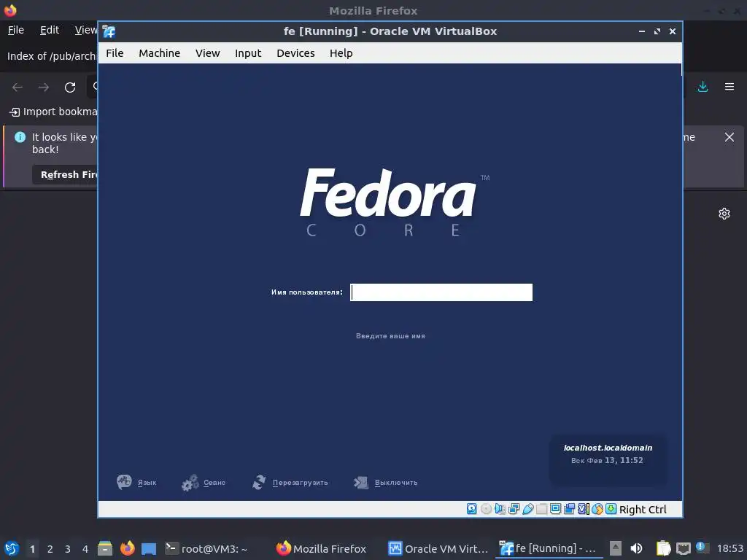
Task: Switch to Oracle VM VirtualBox Manager taskbar entry
Action: click(x=438, y=549)
